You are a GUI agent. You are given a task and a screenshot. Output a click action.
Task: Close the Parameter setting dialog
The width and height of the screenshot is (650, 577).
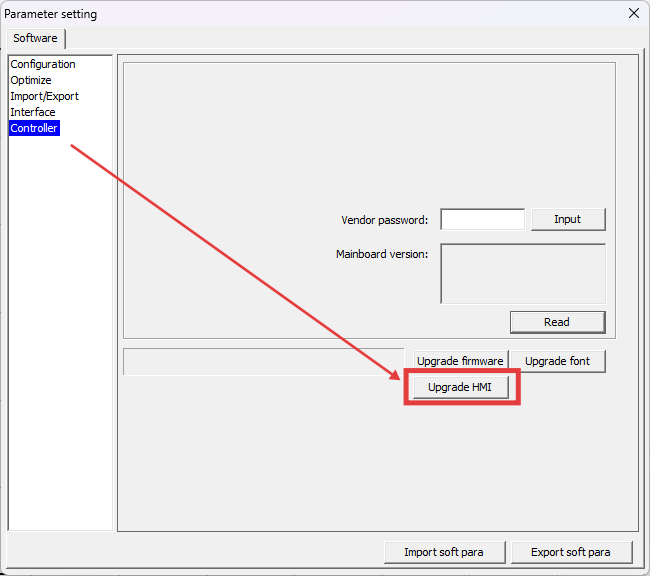(x=632, y=13)
